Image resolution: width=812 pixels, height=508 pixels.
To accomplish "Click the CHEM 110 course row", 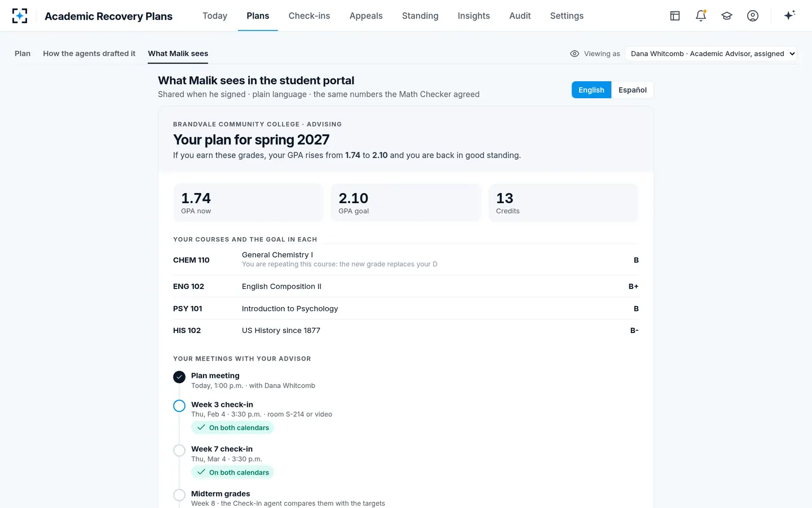I will [406, 260].
